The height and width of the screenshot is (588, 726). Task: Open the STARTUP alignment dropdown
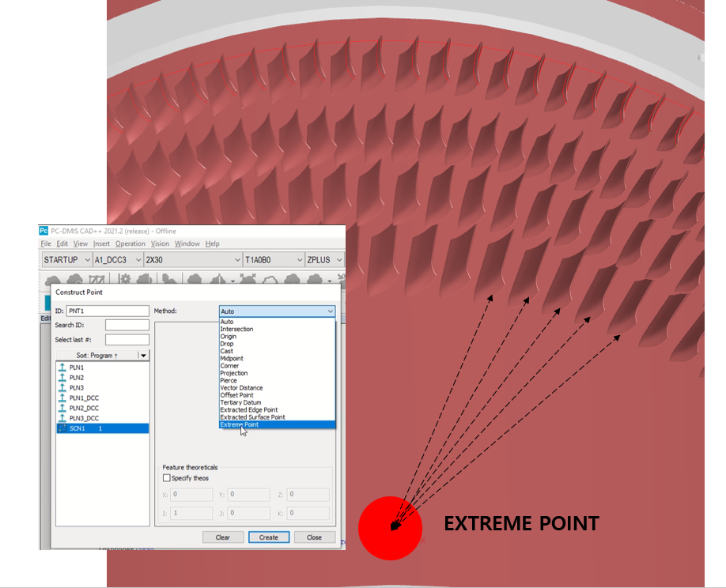pos(66,260)
